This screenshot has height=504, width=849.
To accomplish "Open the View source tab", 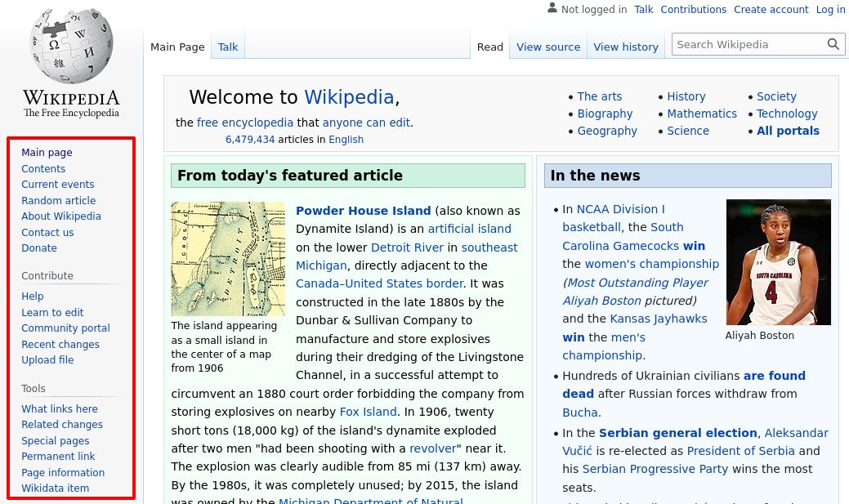I will click(x=548, y=47).
